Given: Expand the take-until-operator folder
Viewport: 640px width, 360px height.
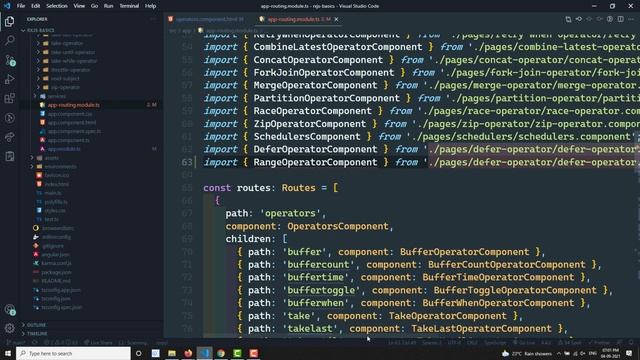Looking at the screenshot, I should 73,52.
